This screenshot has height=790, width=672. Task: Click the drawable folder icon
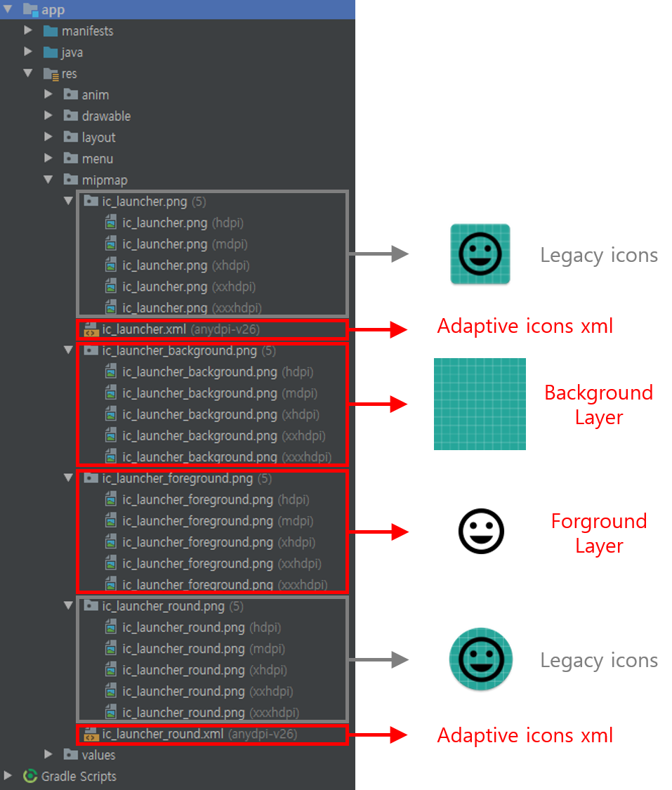[71, 116]
